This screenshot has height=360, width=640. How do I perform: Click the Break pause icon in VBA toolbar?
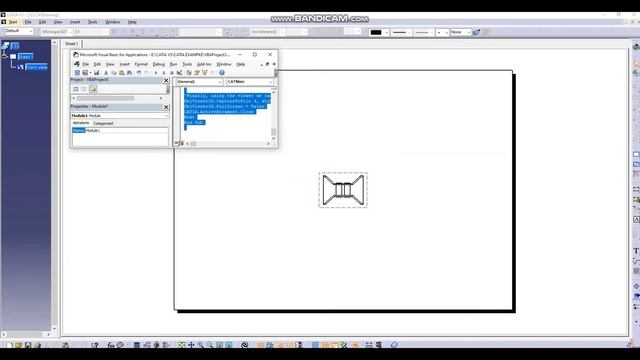tap(164, 73)
